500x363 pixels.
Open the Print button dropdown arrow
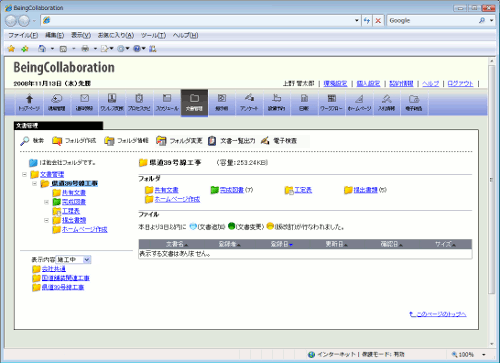coord(95,49)
